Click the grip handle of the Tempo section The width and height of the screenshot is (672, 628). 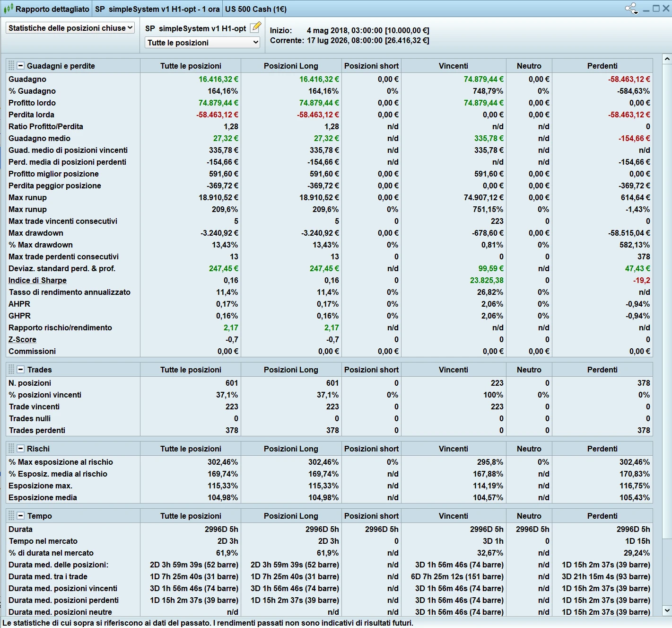tap(11, 516)
